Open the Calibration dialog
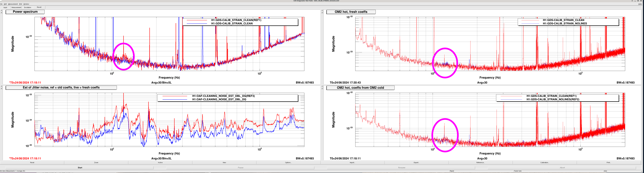The height and width of the screenshot is (173, 644). click(x=545, y=163)
